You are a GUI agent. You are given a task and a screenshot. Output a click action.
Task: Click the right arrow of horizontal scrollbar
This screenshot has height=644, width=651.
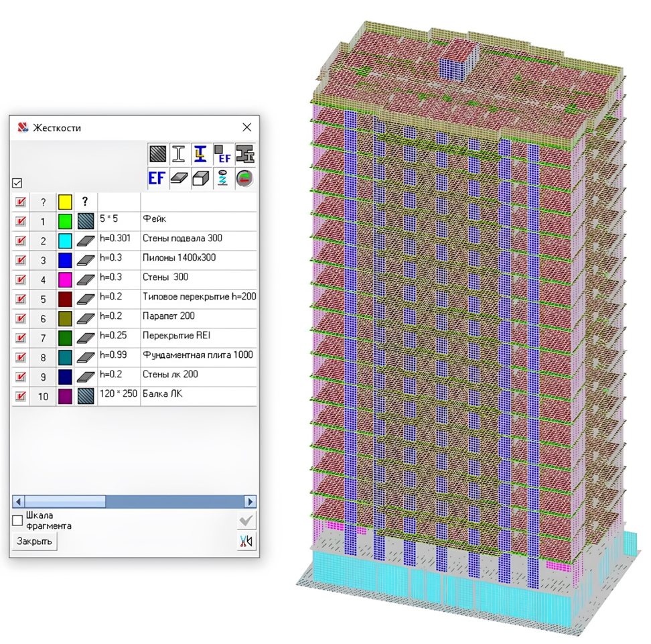click(250, 501)
